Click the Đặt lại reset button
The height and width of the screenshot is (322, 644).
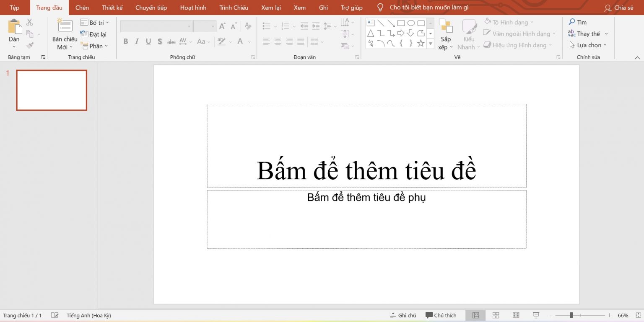(93, 34)
